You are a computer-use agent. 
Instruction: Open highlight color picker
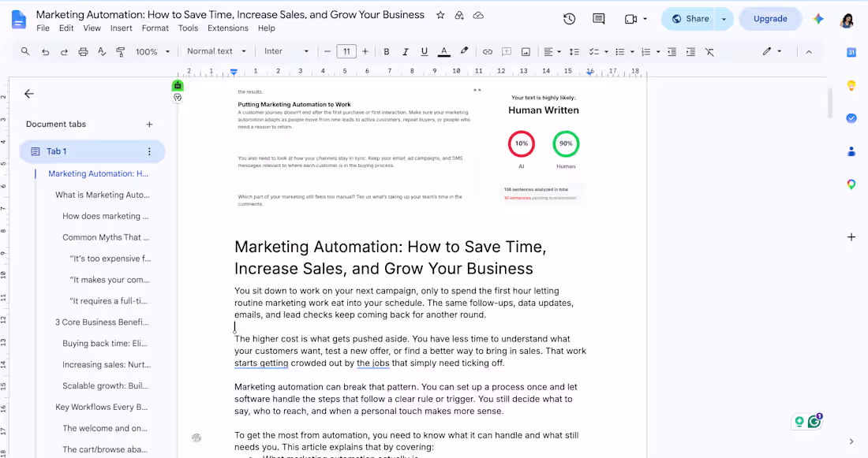coord(464,51)
